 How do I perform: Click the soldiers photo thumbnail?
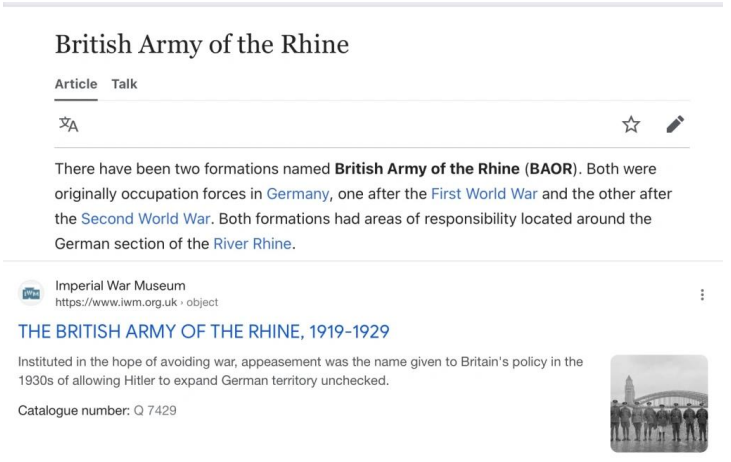pyautogui.click(x=658, y=402)
